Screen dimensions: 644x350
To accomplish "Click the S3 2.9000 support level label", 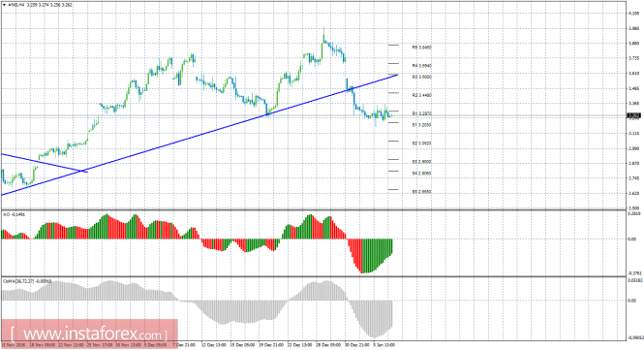I will click(x=422, y=162).
